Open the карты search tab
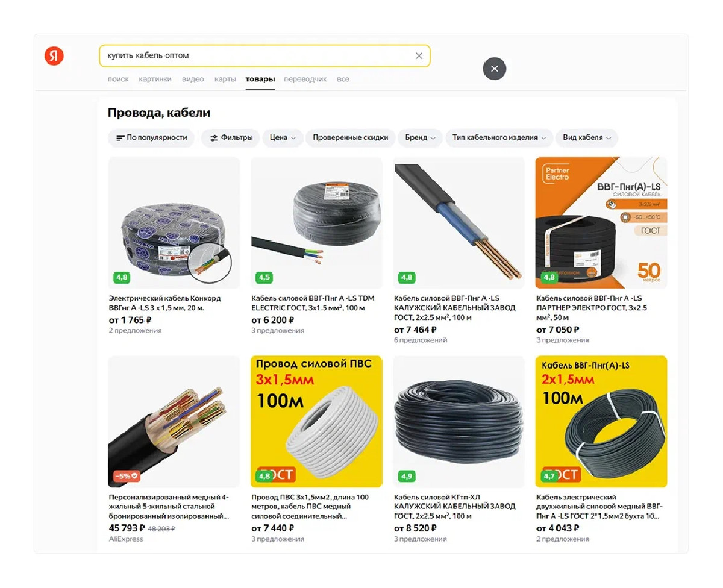The image size is (723, 588). [x=225, y=79]
